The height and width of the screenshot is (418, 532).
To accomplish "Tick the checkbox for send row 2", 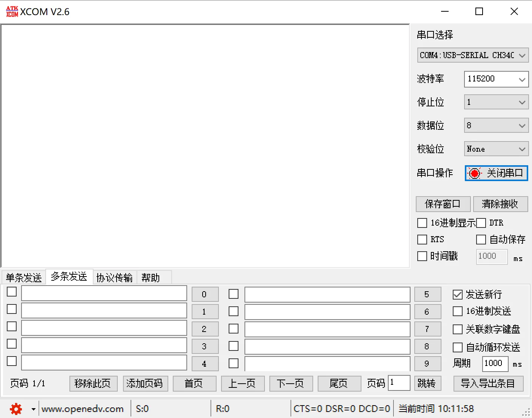I will coord(12,326).
